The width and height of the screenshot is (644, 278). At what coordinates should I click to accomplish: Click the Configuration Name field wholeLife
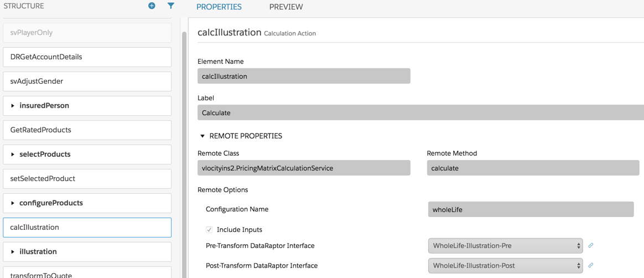click(x=531, y=209)
